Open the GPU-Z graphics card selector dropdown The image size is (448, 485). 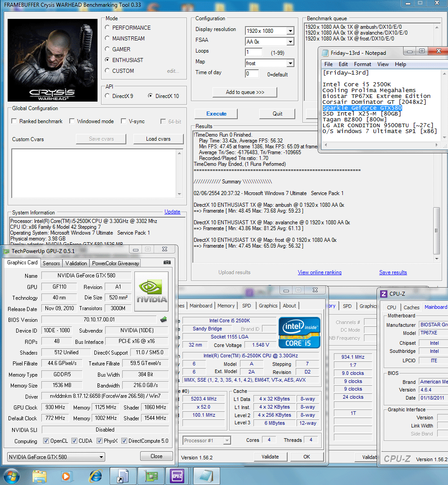[101, 457]
